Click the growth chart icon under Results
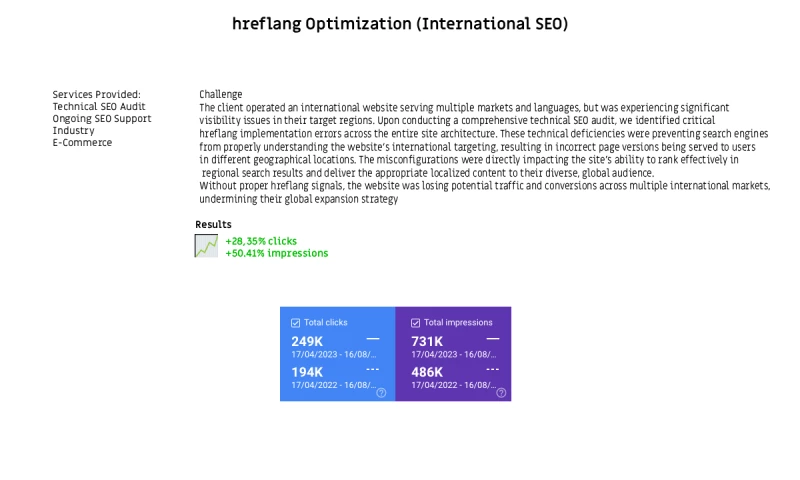 pos(206,246)
